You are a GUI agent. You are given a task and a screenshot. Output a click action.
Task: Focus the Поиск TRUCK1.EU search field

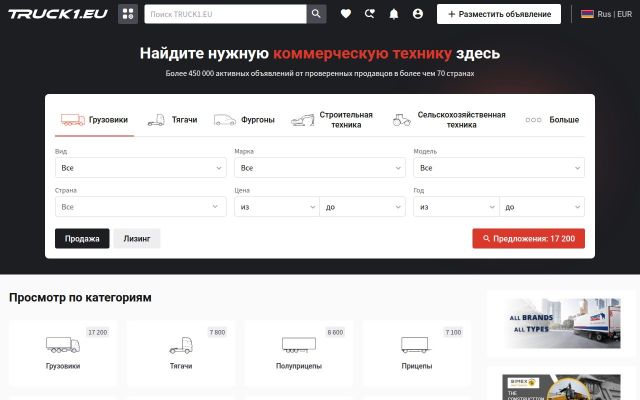[225, 14]
